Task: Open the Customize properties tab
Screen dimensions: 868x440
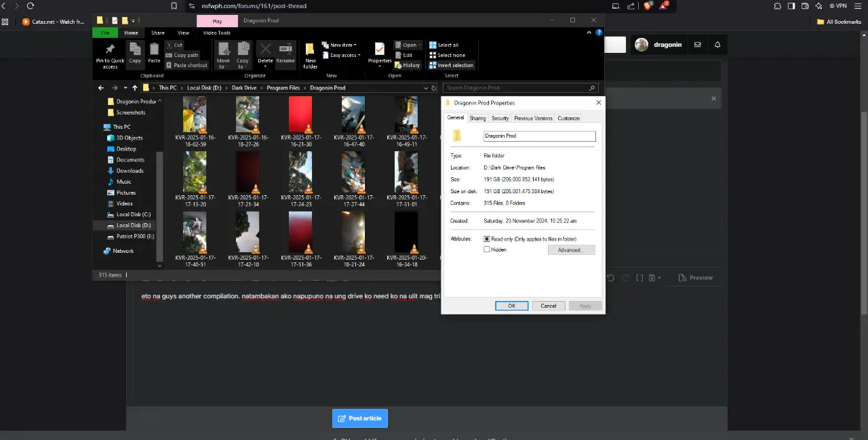Action: [568, 118]
